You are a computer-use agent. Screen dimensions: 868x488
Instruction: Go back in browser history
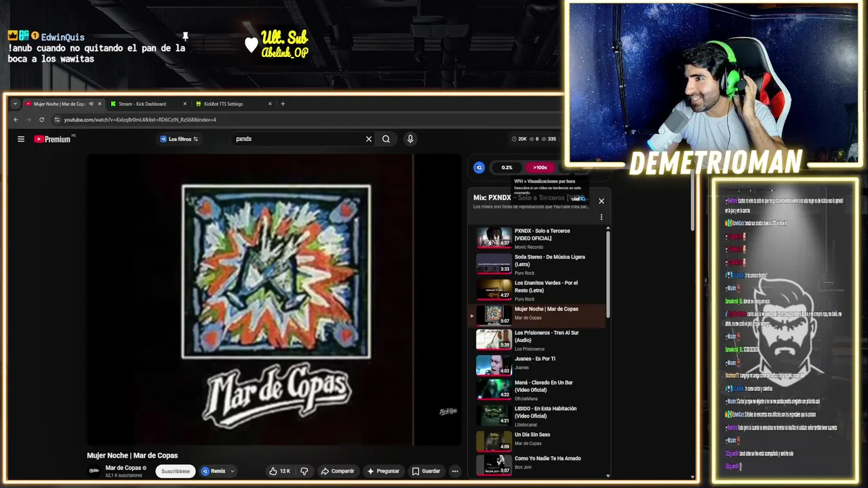[16, 119]
